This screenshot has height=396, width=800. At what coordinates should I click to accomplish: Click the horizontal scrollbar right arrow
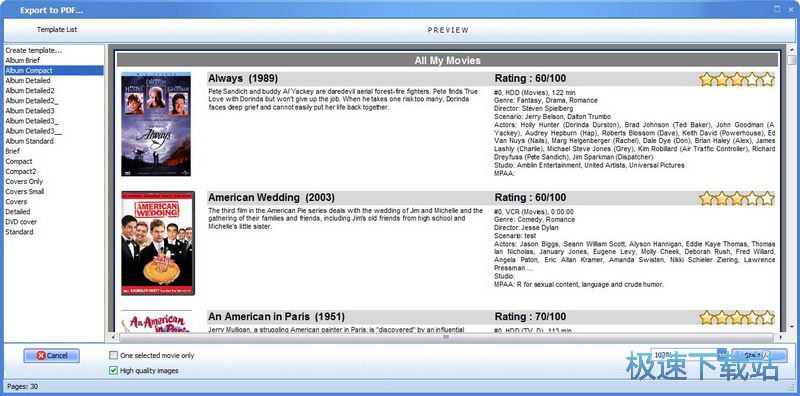coord(781,337)
